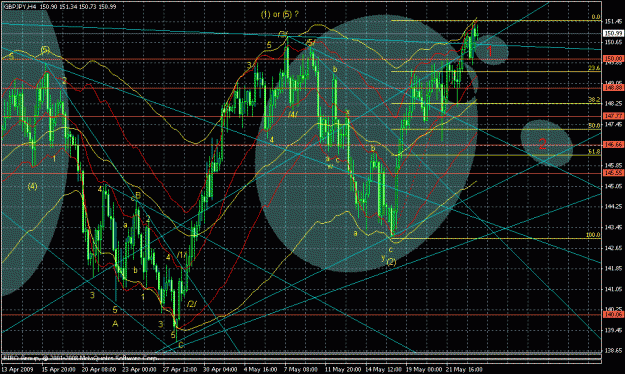Viewport: 625px width, 374px height.
Task: Click the "27 Apr 12:00" time label
Action: tap(179, 370)
